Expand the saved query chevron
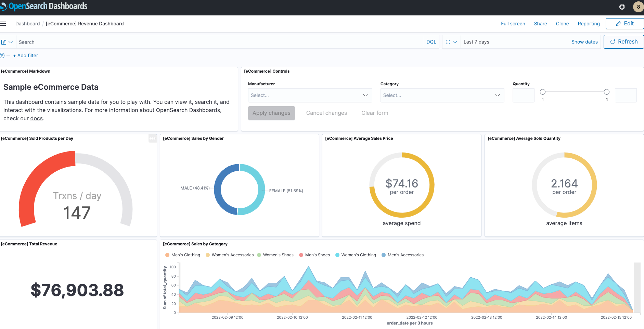This screenshot has height=329, width=644. (11, 42)
